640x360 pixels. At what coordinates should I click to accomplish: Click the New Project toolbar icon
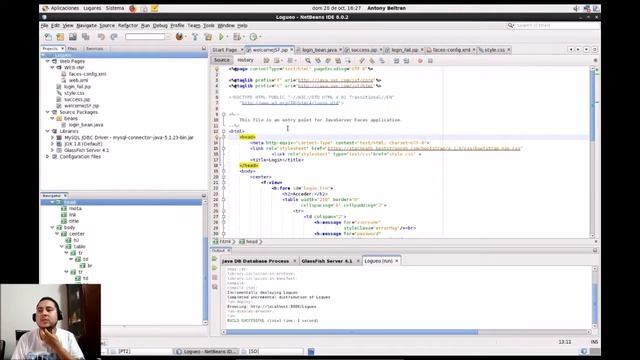tap(60, 37)
